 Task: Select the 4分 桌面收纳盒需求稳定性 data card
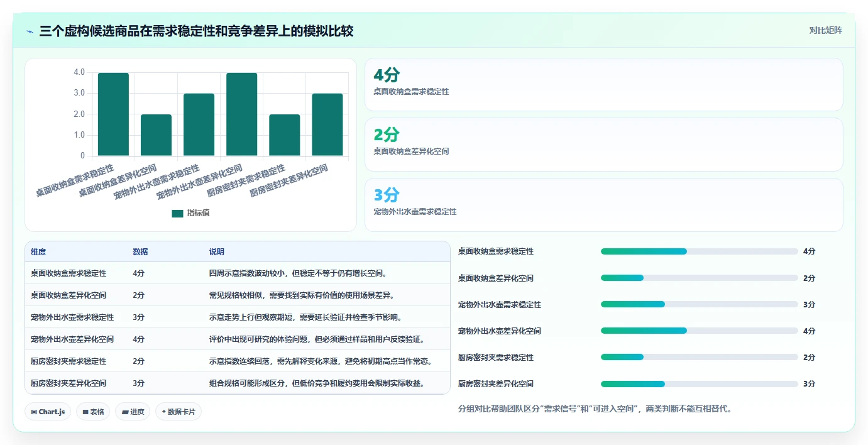[603, 84]
